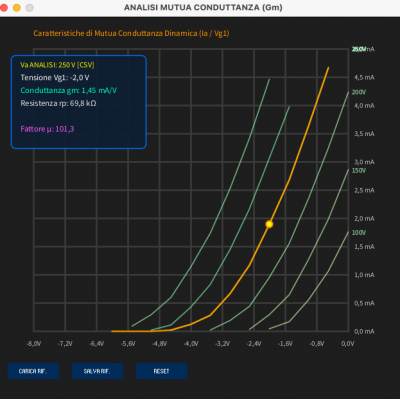This screenshot has width=400, height=399.
Task: Click the CARICA RIF. button
Action: pos(33,371)
